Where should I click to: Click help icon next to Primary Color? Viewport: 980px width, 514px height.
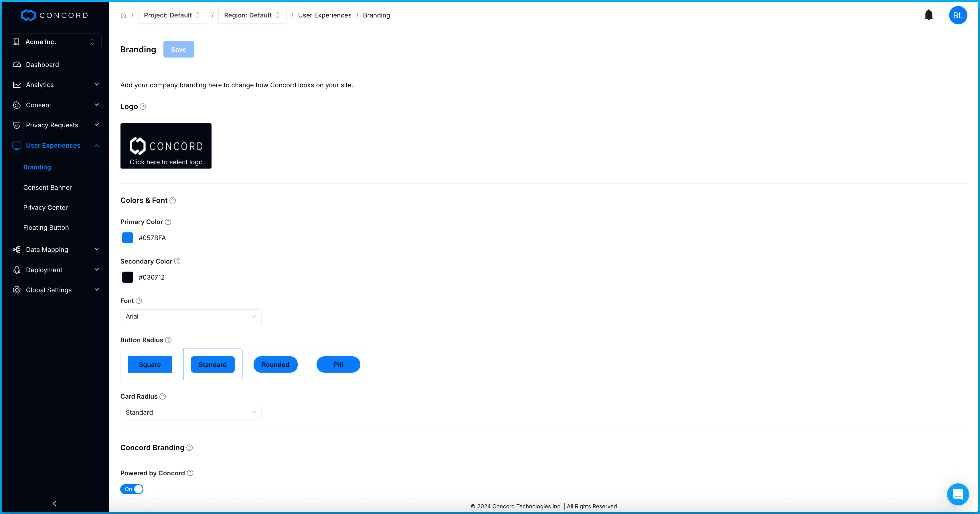point(168,222)
